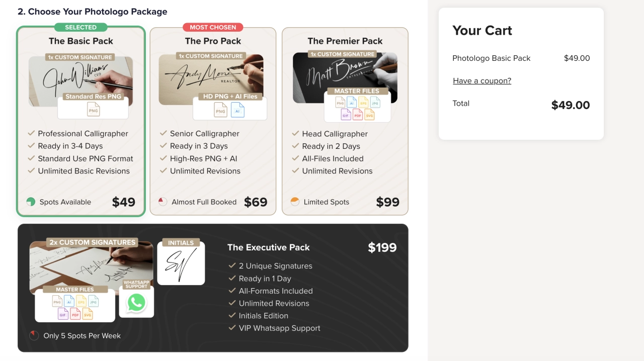Click the Only 5 Spots Per Week icon
This screenshot has width=644, height=361.
(x=34, y=335)
